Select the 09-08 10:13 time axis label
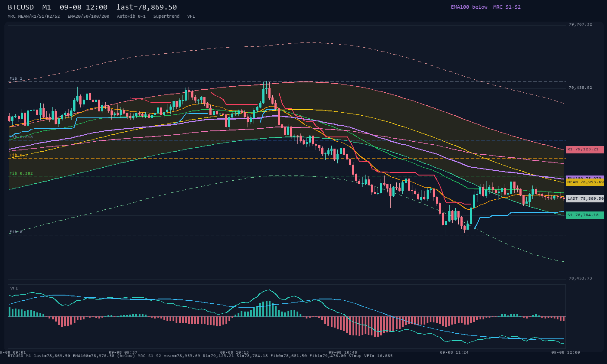The image size is (607, 364). (235, 352)
